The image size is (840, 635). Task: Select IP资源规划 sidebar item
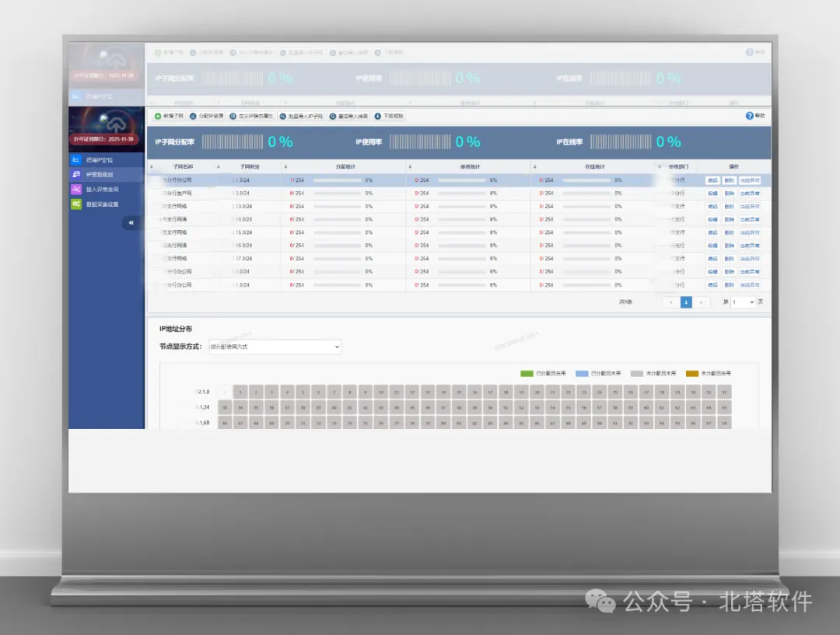pyautogui.click(x=106, y=175)
